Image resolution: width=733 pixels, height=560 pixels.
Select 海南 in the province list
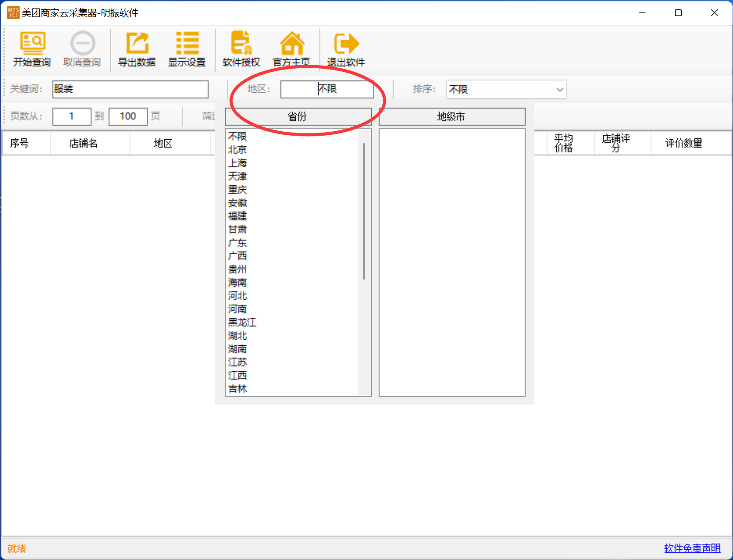238,282
